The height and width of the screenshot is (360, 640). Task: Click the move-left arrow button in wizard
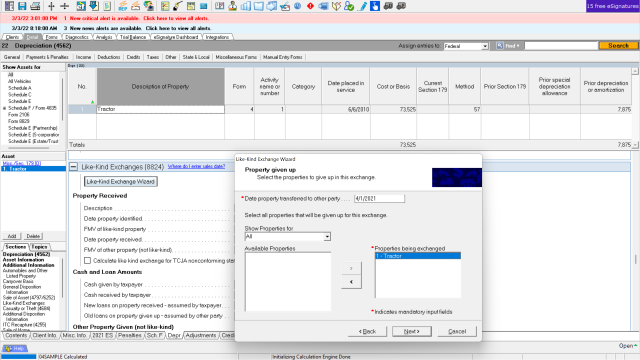pos(351,282)
